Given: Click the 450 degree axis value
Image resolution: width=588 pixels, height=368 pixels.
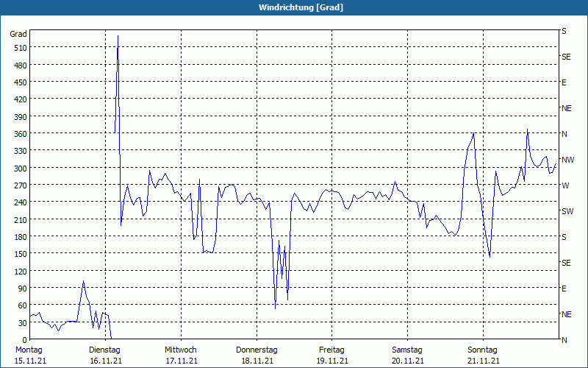Looking at the screenshot, I should [x=21, y=82].
